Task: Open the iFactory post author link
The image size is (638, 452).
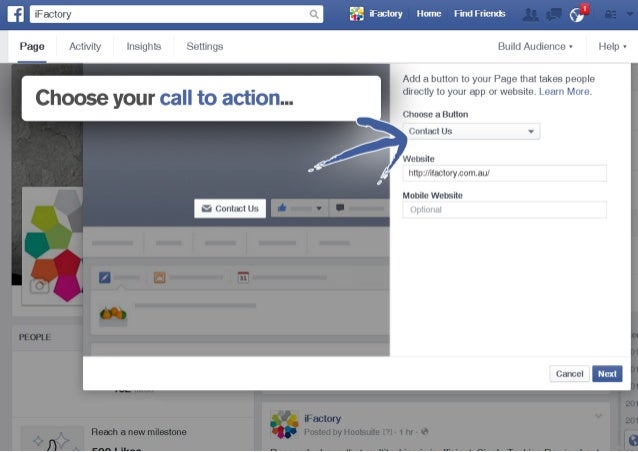Action: coord(323,419)
